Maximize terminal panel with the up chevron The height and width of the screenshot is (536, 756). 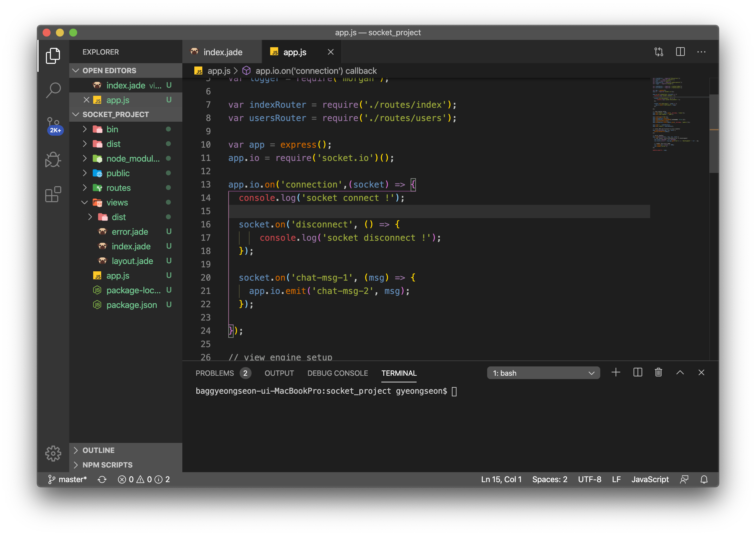(x=680, y=372)
